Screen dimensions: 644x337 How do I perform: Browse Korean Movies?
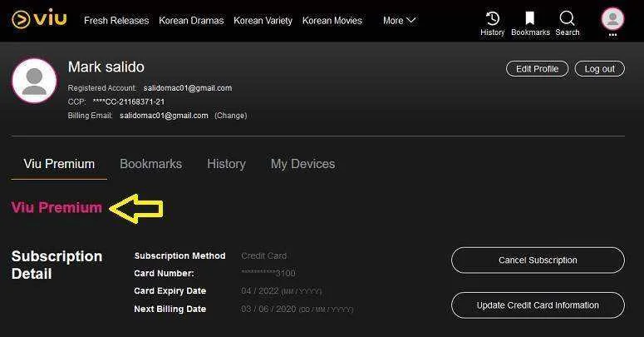click(332, 21)
